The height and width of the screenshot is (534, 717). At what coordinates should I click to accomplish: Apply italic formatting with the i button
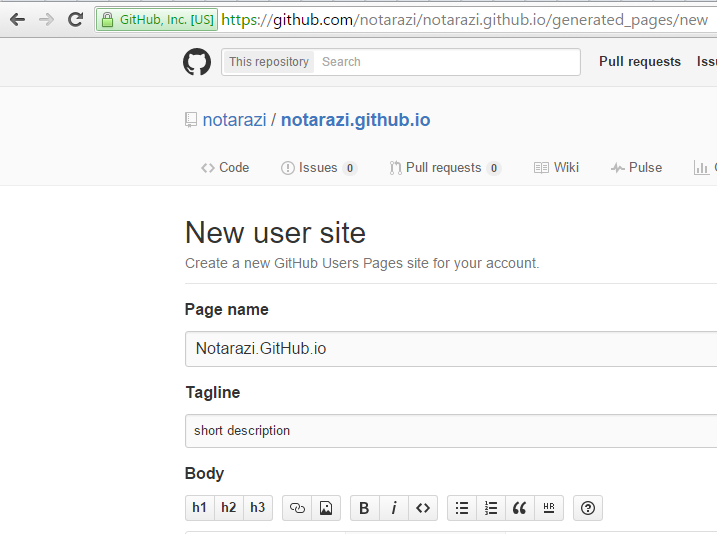pyautogui.click(x=394, y=508)
